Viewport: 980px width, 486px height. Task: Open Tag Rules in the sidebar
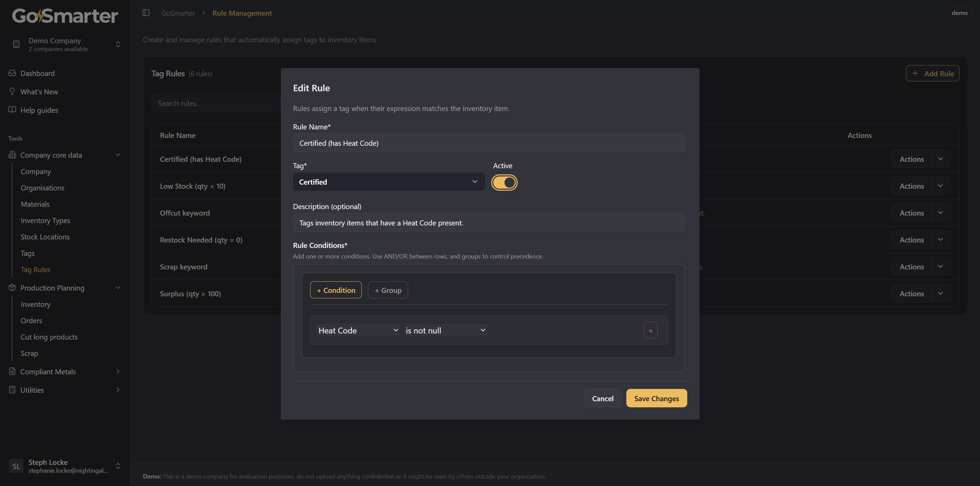pos(35,269)
